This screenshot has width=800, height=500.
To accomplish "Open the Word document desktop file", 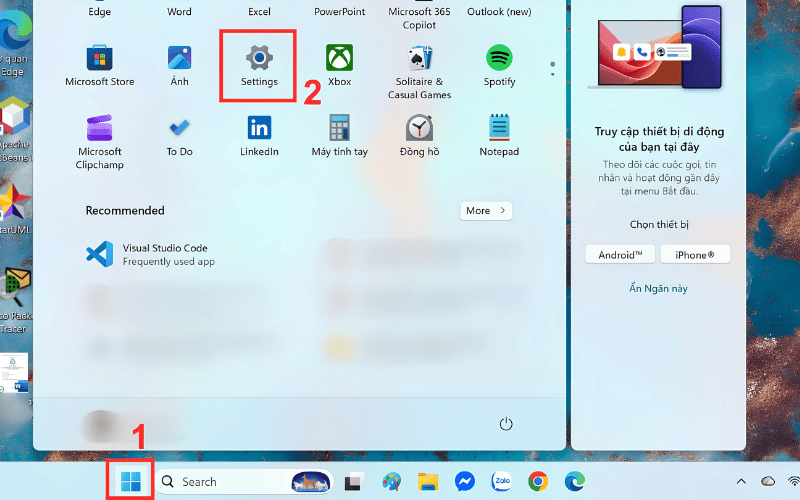I will tap(14, 373).
